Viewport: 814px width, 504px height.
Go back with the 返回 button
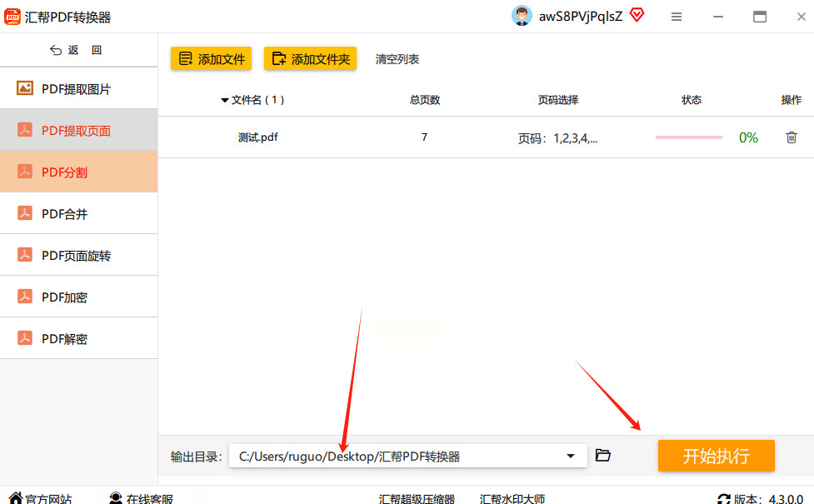(x=77, y=50)
